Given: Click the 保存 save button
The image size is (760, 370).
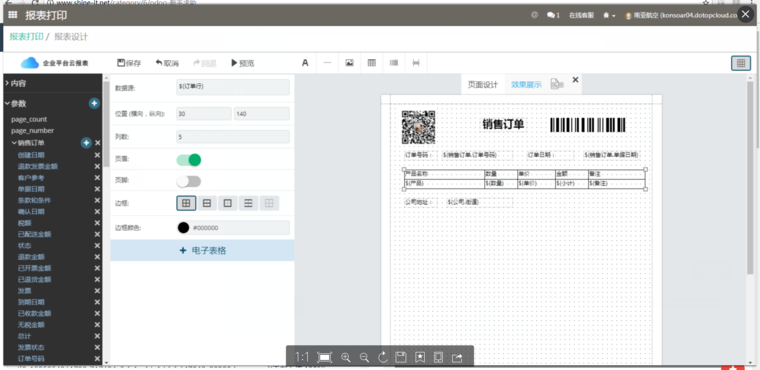Looking at the screenshot, I should coord(129,63).
